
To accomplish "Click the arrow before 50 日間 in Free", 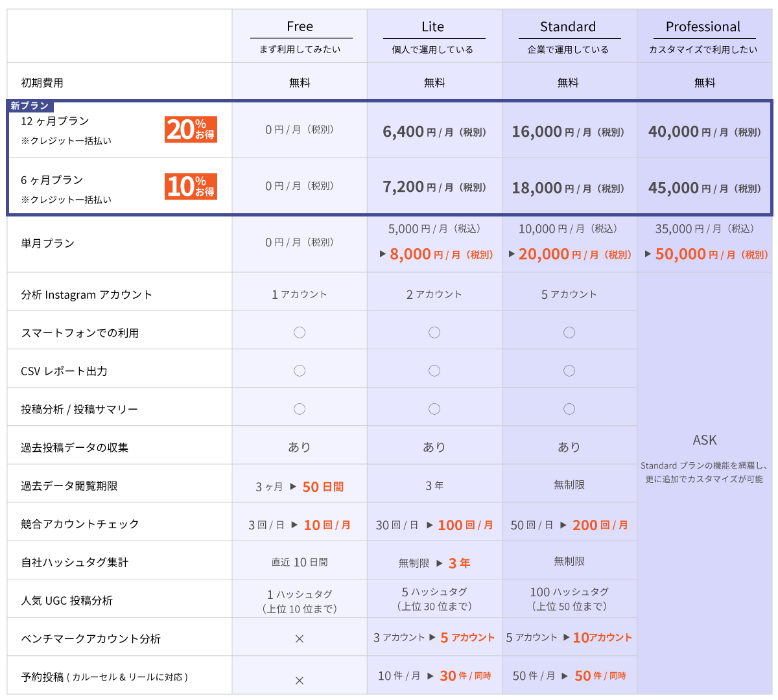I will click(293, 486).
